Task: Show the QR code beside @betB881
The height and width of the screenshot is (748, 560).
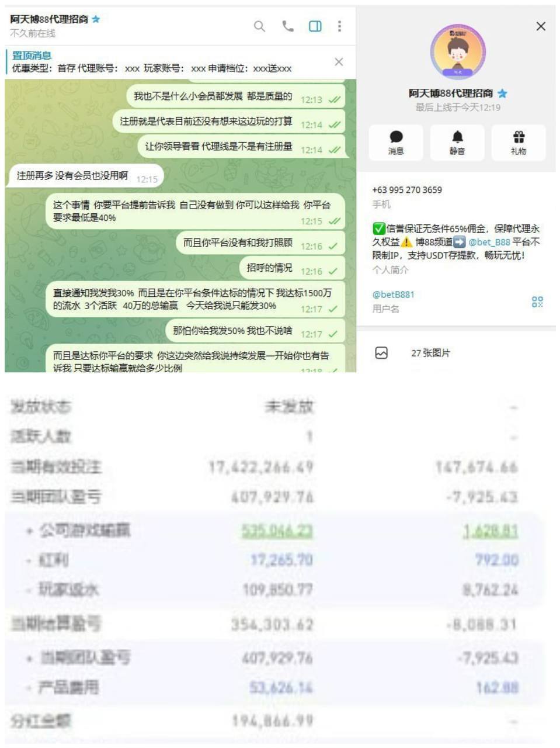Action: tap(537, 301)
